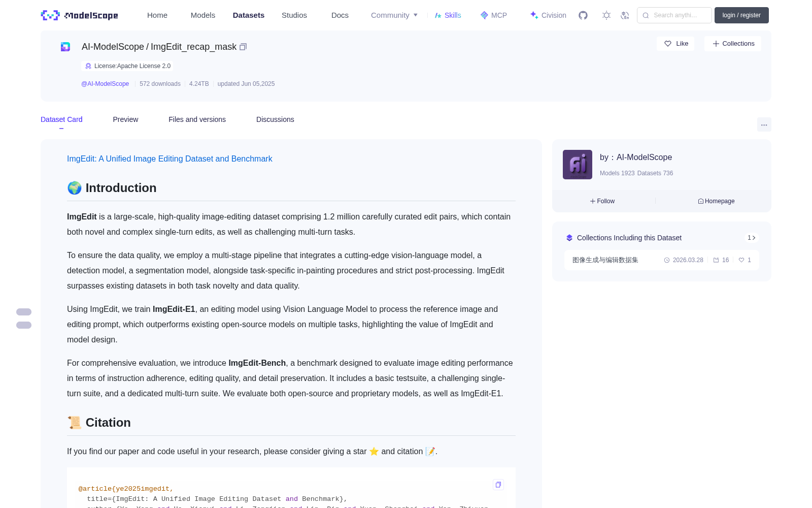
Task: Open the 图像生成与编辑数据集 collection
Action: pyautogui.click(x=605, y=260)
